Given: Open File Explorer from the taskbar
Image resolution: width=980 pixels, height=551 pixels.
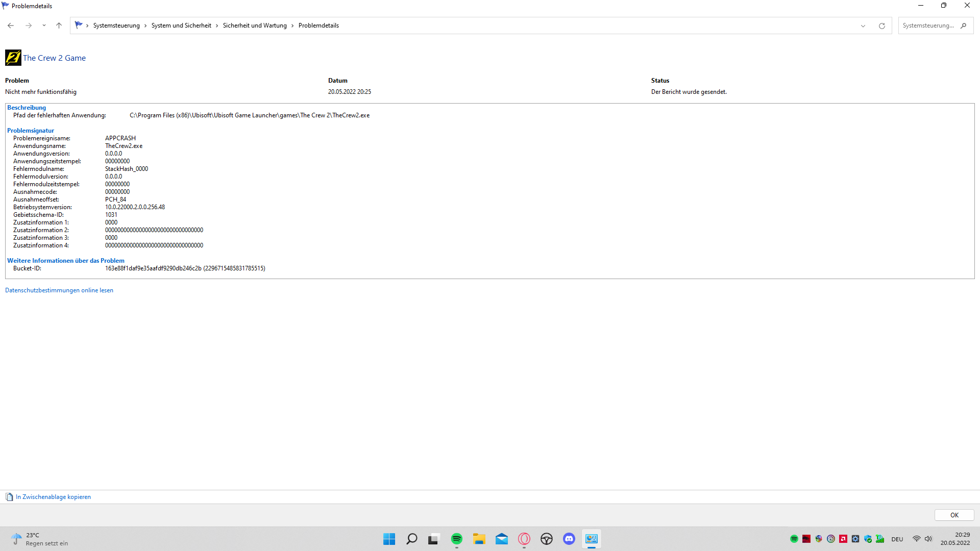Looking at the screenshot, I should tap(479, 539).
